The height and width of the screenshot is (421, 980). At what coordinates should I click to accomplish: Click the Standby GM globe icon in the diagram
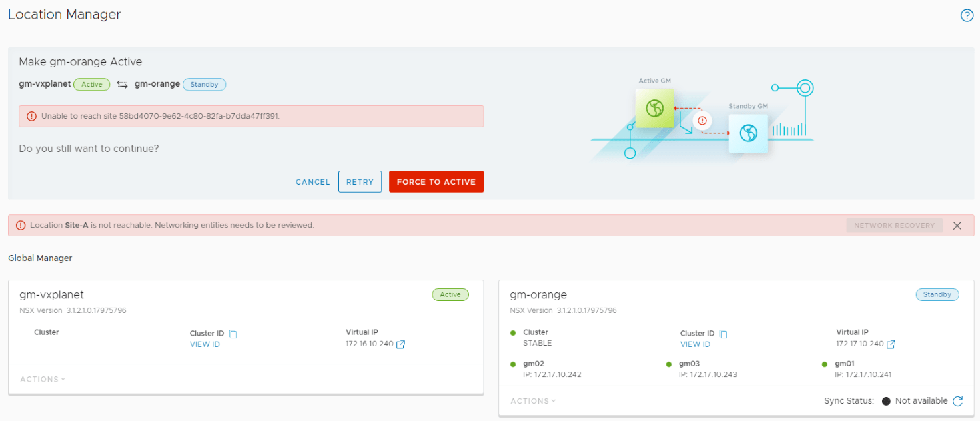pos(748,133)
